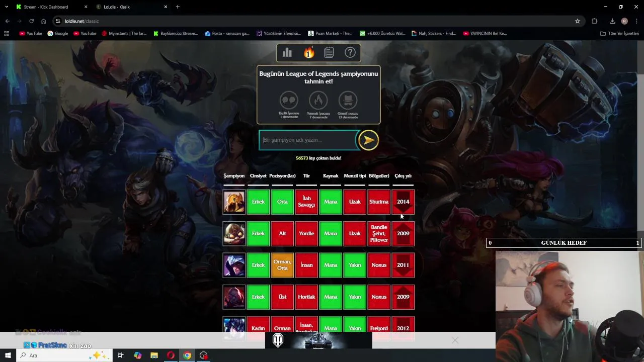Click the Yetenek ipucu flame hint
This screenshot has height=362, width=644.
[x=318, y=100]
